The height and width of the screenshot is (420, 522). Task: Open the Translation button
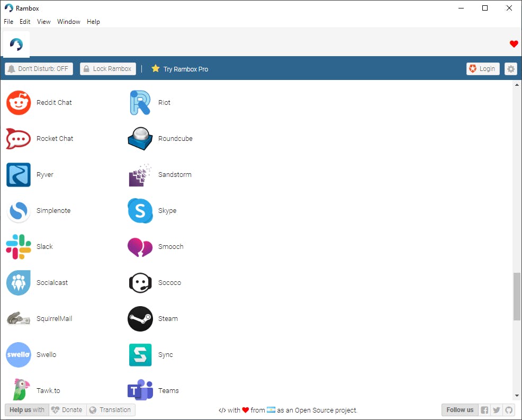(111, 410)
